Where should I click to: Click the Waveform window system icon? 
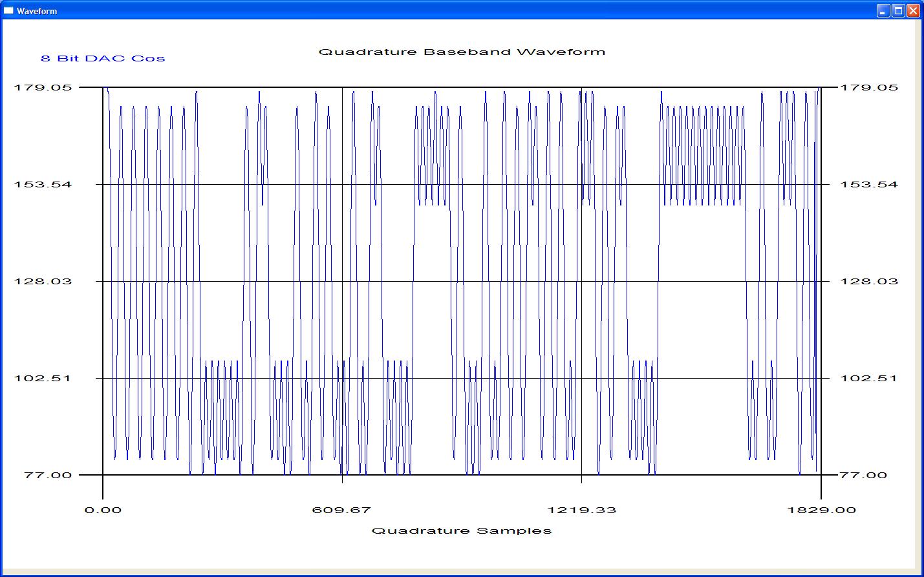[8, 10]
